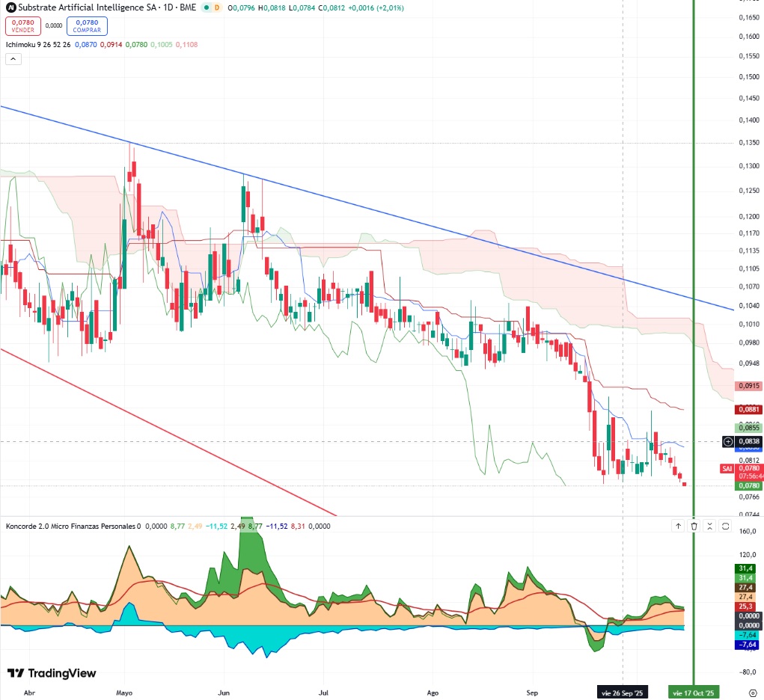Open the 1D interval selector
Viewport: 764px width, 700px height.
tap(168, 7)
